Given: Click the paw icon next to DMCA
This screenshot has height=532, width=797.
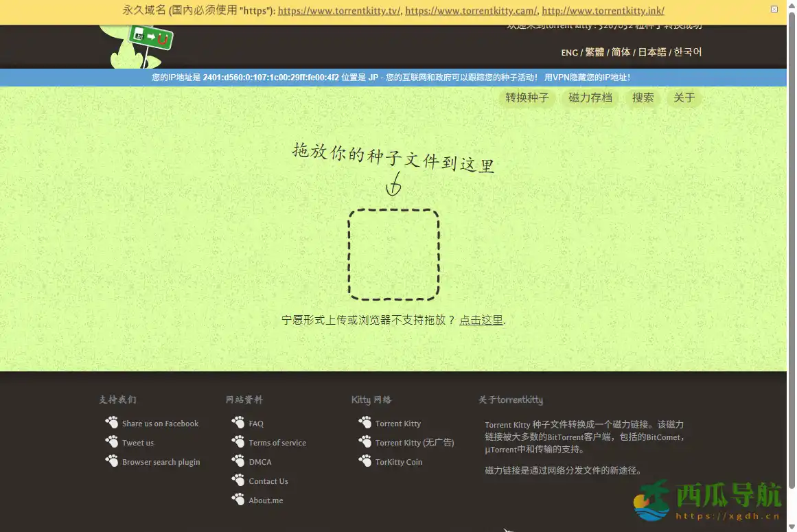Looking at the screenshot, I should point(238,461).
